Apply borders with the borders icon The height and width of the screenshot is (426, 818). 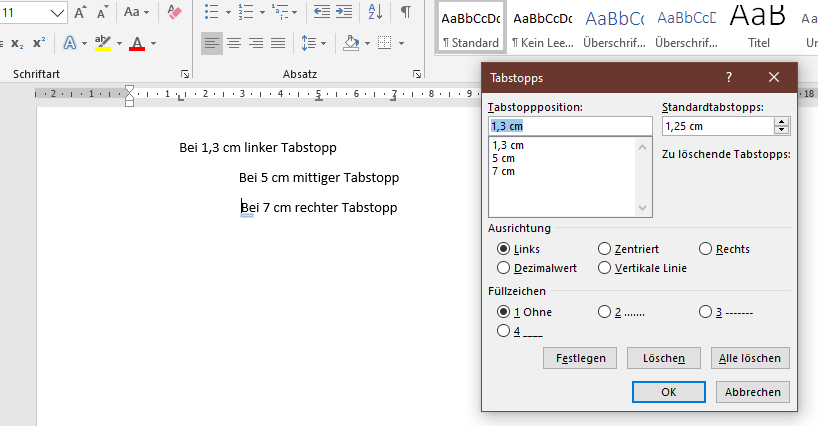pos(384,43)
